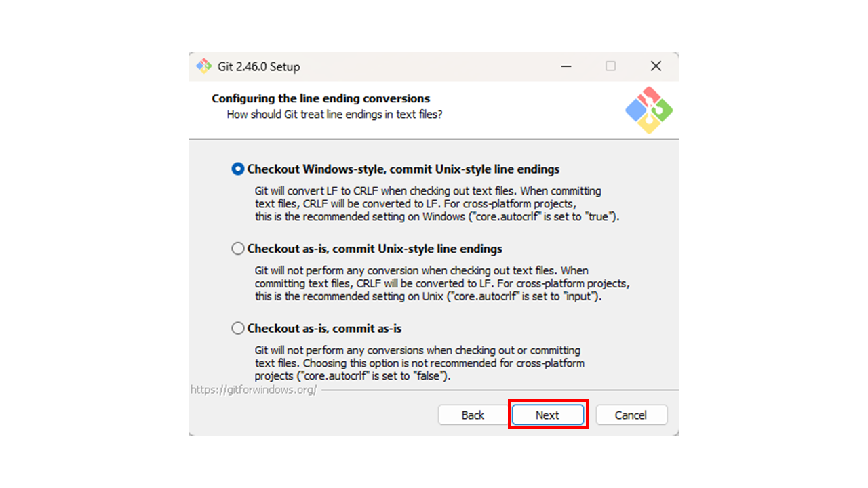Click the description mentioning core.autocrlf set to "true"
Screen dimensions: 868x488
[437, 204]
